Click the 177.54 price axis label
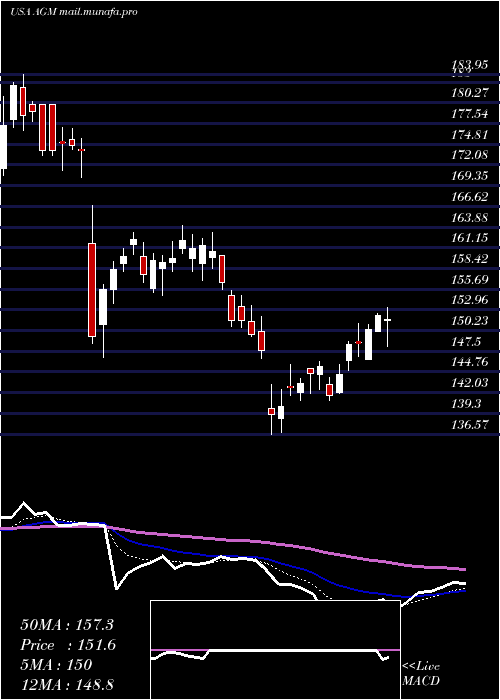 tap(469, 113)
